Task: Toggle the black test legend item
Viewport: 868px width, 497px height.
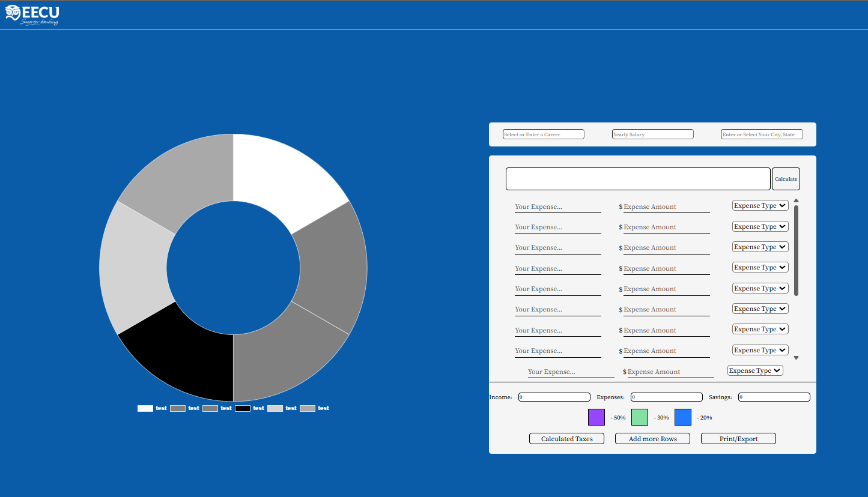Action: [249, 408]
